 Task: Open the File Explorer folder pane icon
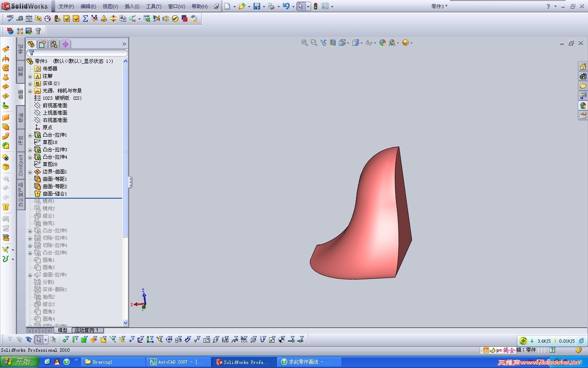[x=583, y=86]
